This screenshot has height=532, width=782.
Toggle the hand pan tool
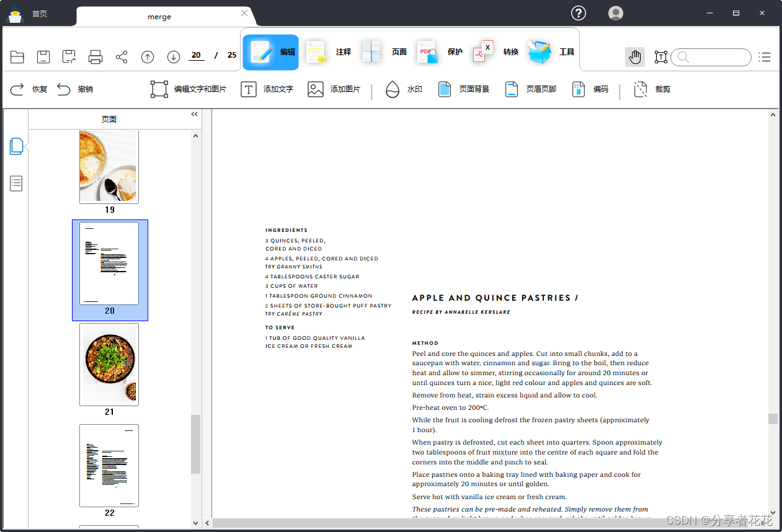634,57
